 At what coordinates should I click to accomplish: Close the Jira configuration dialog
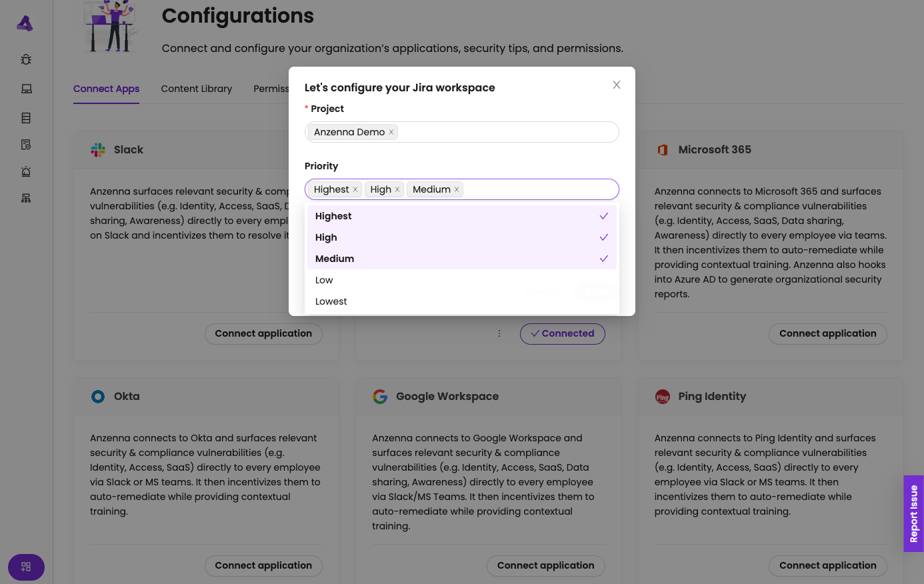617,85
